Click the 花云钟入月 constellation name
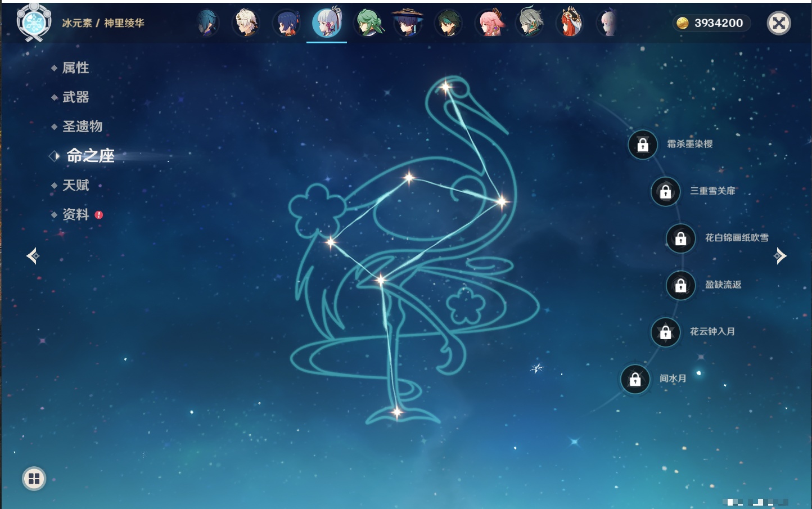The height and width of the screenshot is (509, 812). [x=712, y=331]
